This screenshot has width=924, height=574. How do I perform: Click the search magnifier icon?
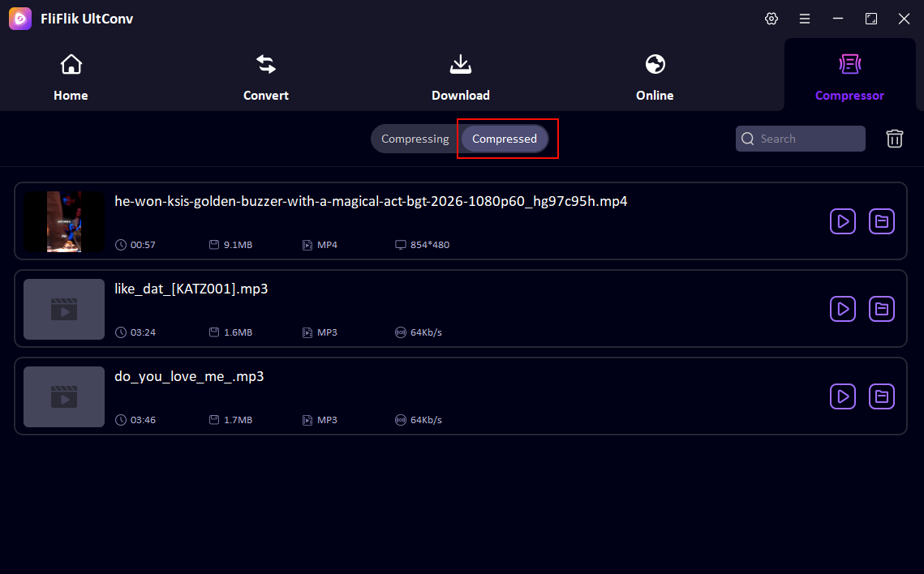click(747, 139)
